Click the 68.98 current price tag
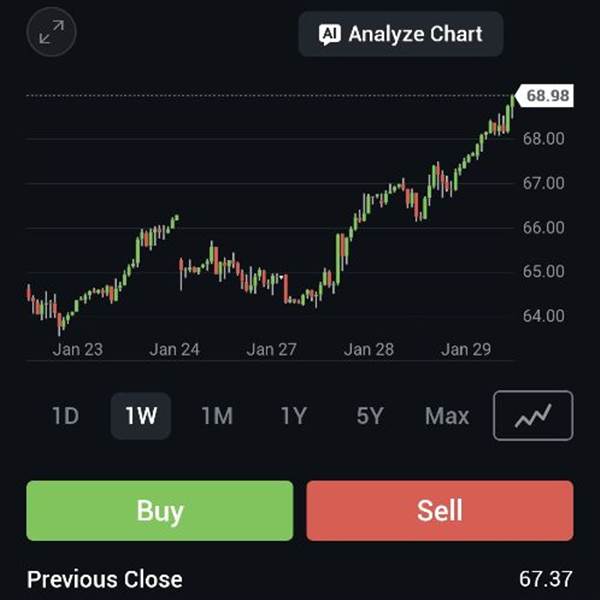 547,96
